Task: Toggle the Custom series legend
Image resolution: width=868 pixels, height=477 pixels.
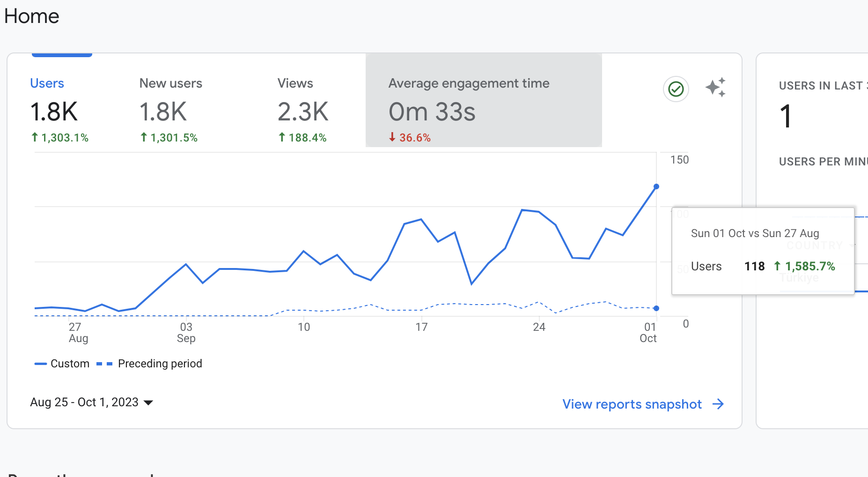Action: (62, 364)
